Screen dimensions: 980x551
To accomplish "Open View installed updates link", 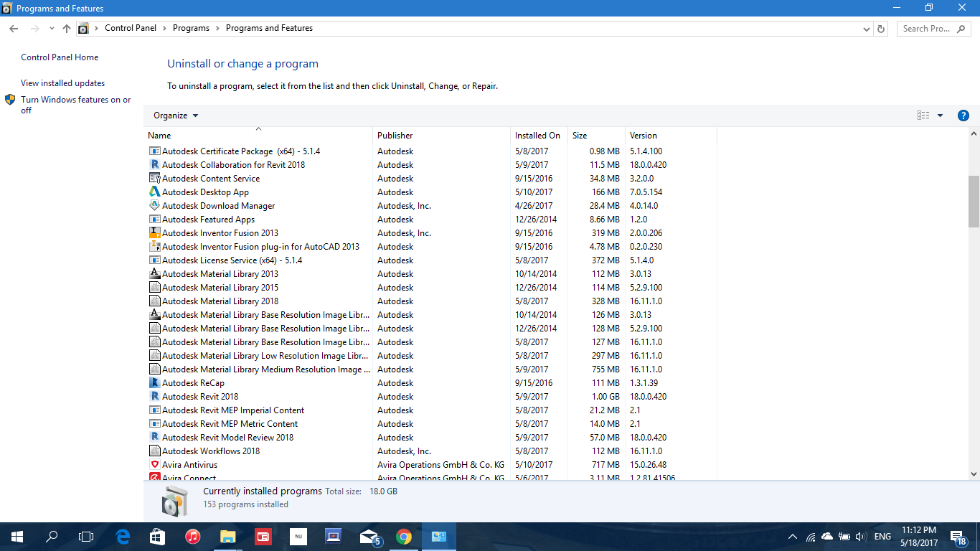I will [x=62, y=83].
